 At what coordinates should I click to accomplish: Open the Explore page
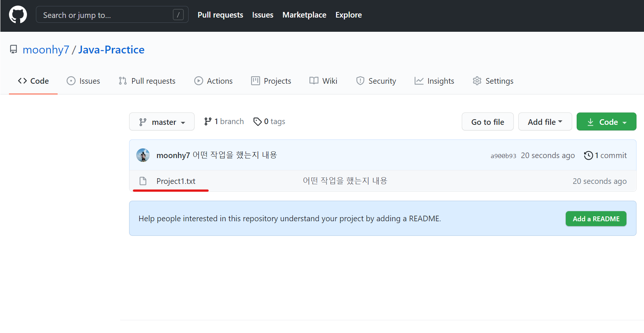point(348,15)
